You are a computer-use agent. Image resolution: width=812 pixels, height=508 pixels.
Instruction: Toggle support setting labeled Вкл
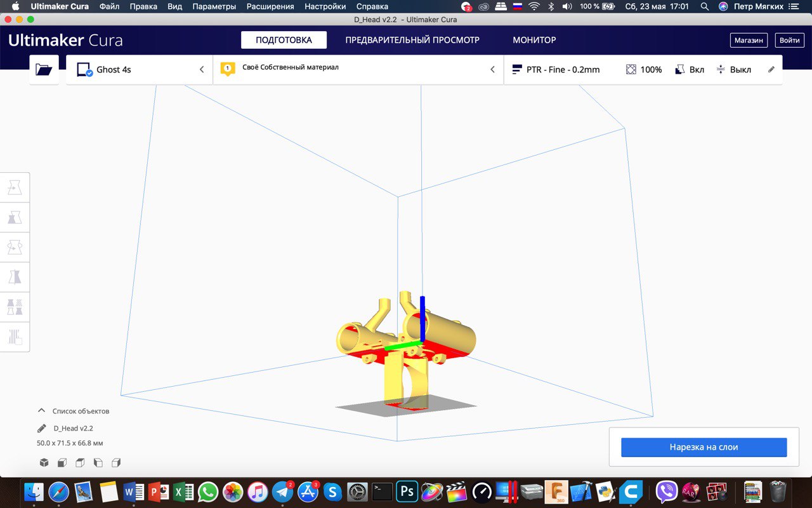690,69
